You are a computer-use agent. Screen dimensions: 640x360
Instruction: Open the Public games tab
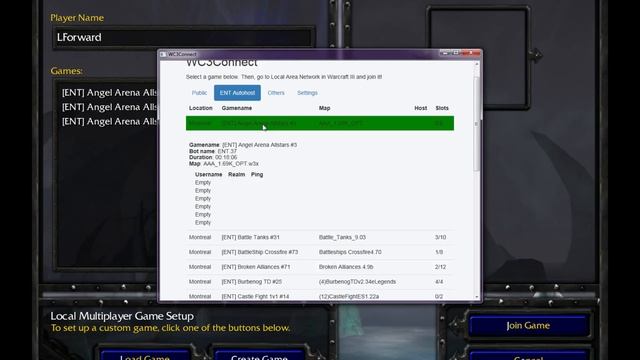pos(199,93)
